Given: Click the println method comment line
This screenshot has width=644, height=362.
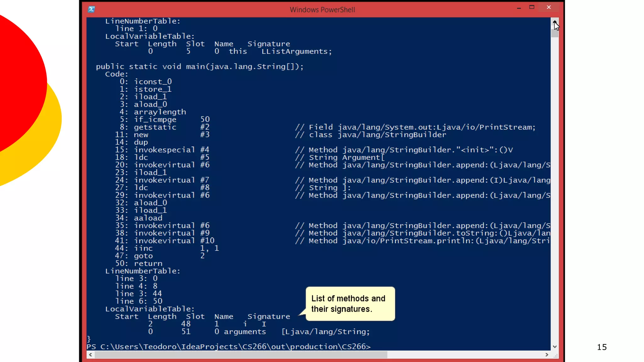Looking at the screenshot, I should click(x=421, y=241).
